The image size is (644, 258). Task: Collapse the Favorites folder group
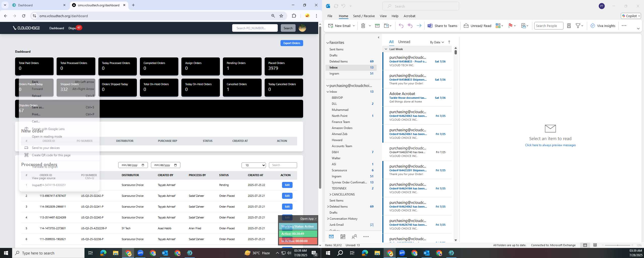(x=328, y=43)
